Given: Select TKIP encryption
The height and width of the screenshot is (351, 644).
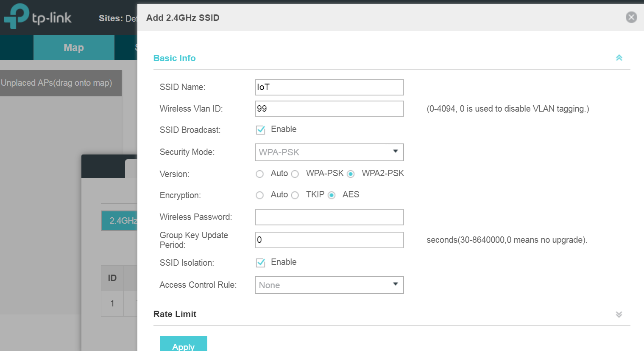Looking at the screenshot, I should pos(295,195).
